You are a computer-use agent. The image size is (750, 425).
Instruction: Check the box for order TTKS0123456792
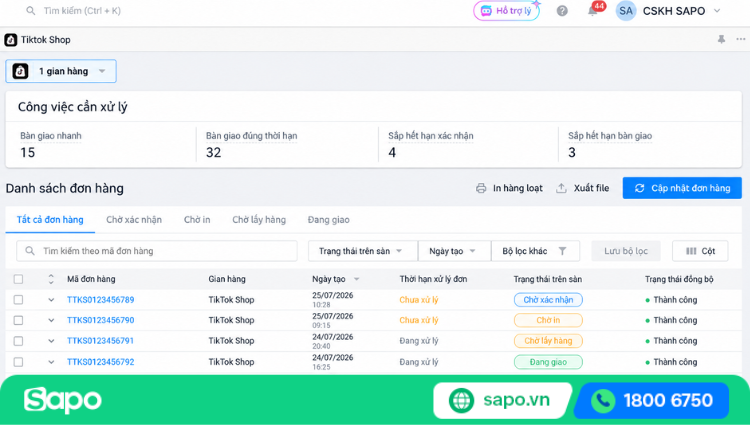(x=18, y=362)
